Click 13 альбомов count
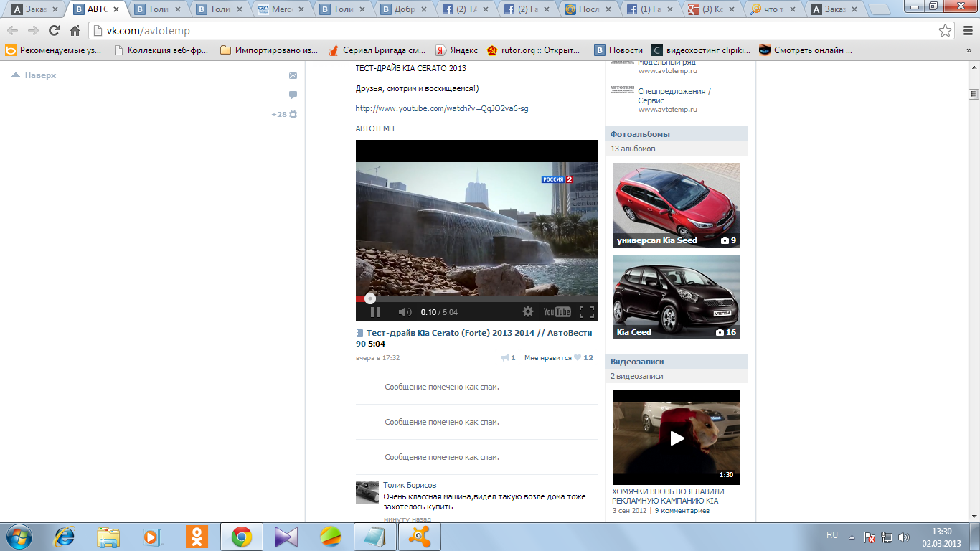Viewport: 980px width, 551px height. point(633,149)
